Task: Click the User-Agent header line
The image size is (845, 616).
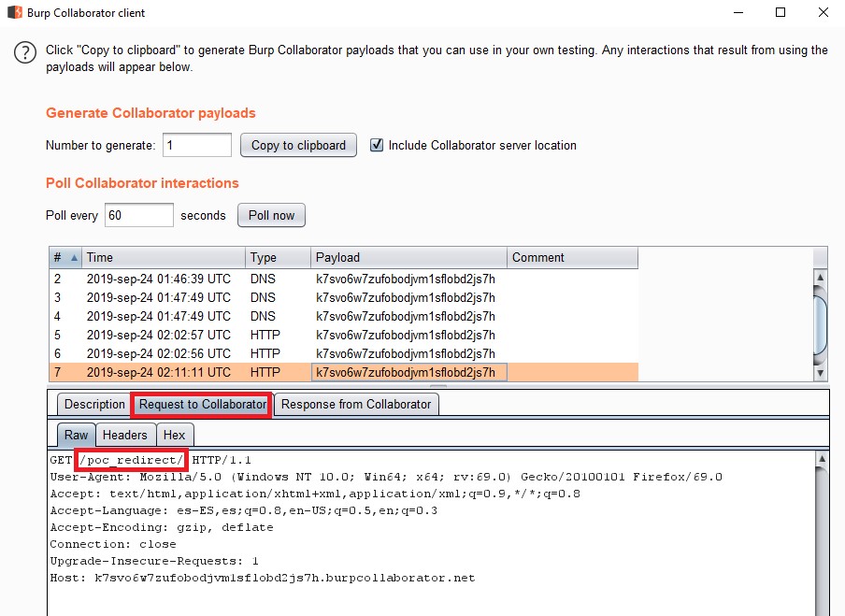Action: tap(386, 477)
